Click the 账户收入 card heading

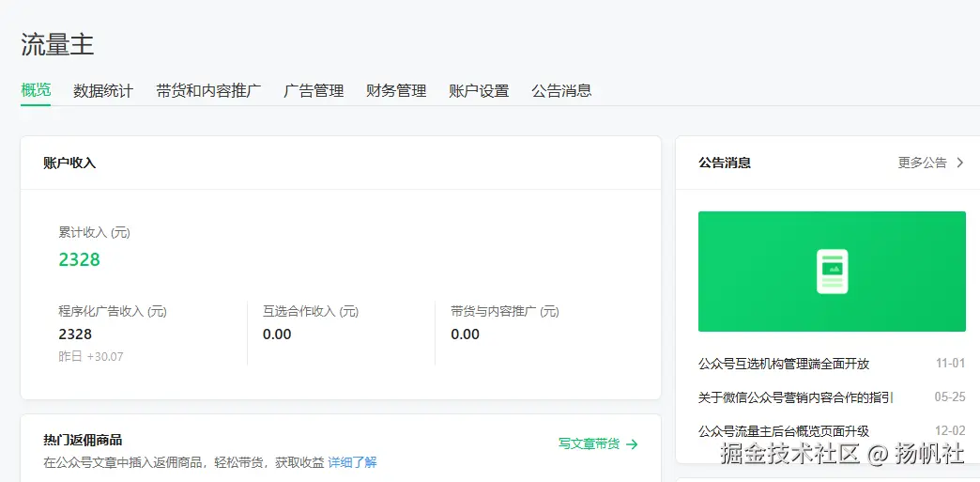(x=69, y=163)
